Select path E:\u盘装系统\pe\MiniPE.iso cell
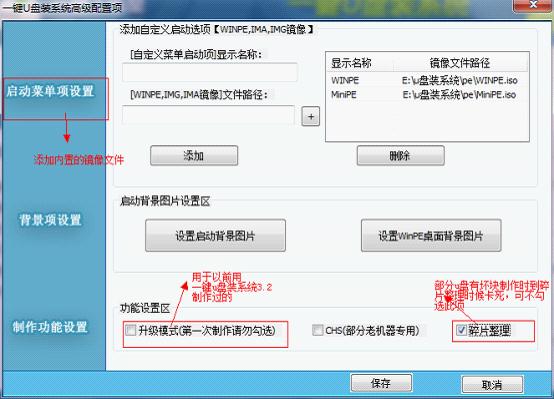Image resolution: width=554 pixels, height=399 pixels. (x=459, y=95)
